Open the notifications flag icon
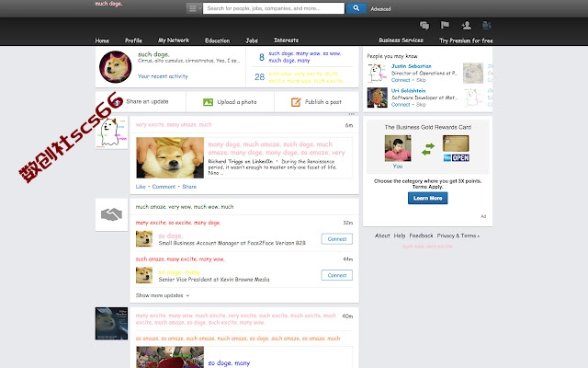 coord(445,25)
